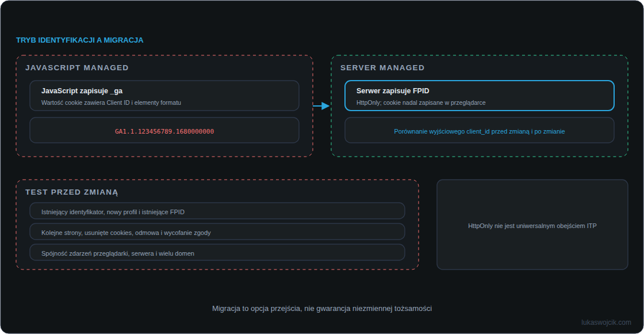Click the HttpOnly cookie nadal zapisane description
This screenshot has height=334, width=644.
tap(421, 103)
